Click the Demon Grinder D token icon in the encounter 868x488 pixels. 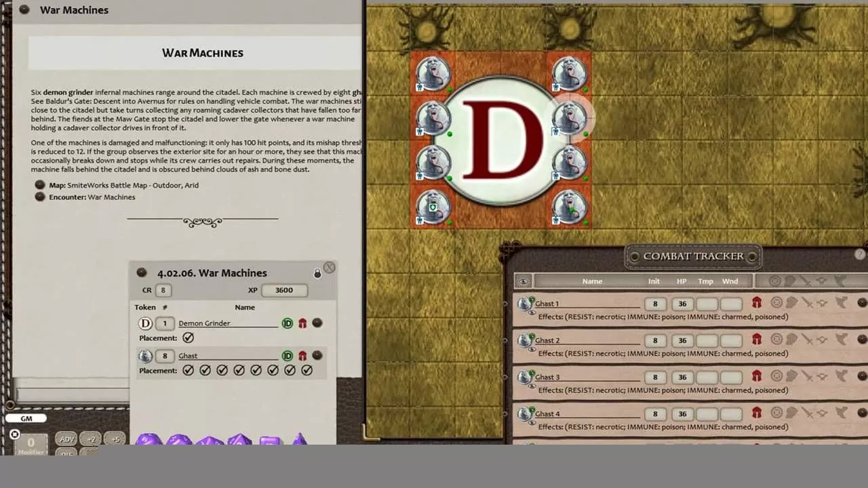(x=145, y=323)
